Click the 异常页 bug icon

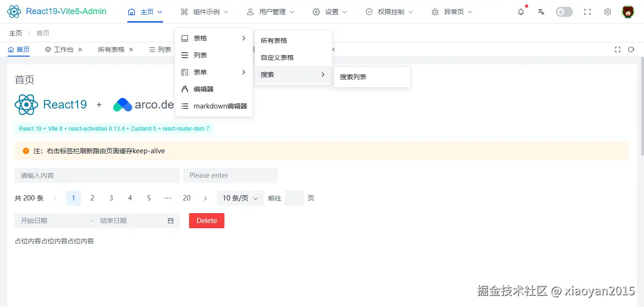coord(435,12)
